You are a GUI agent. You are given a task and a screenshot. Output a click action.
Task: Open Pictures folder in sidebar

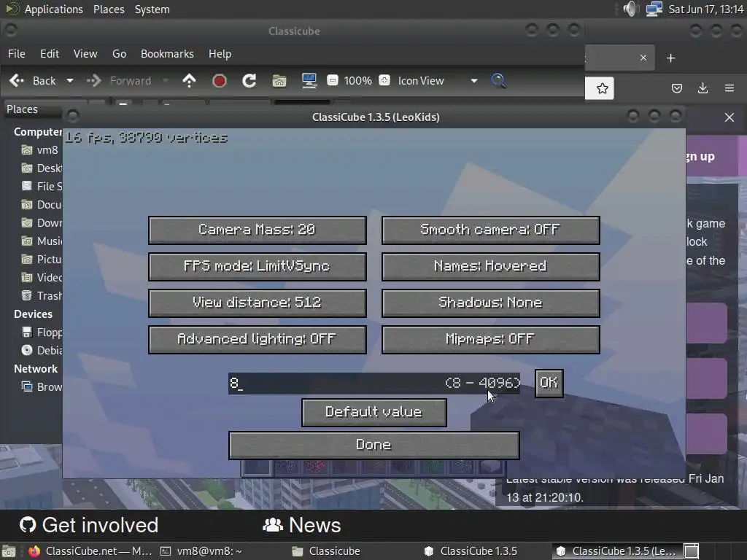(x=42, y=260)
